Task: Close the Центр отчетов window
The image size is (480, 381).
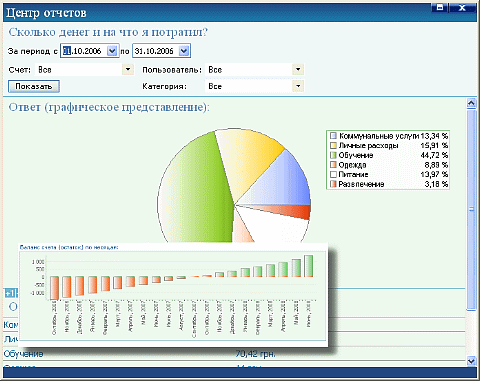Action: 462,8
